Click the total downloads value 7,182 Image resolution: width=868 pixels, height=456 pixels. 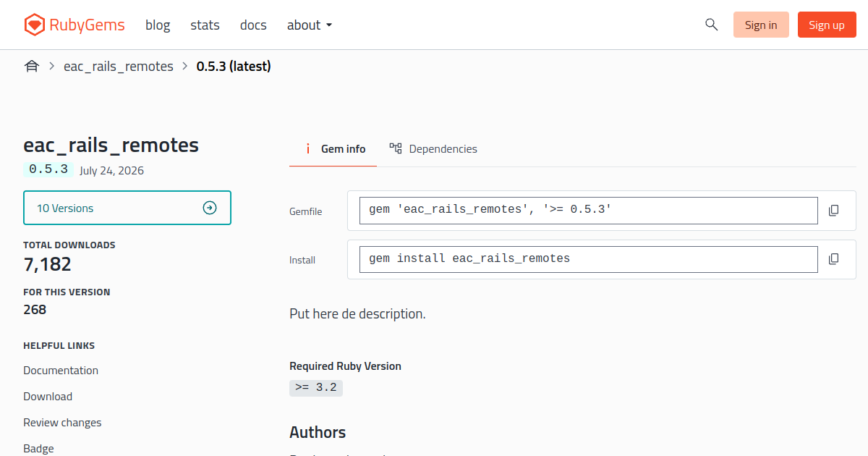48,264
